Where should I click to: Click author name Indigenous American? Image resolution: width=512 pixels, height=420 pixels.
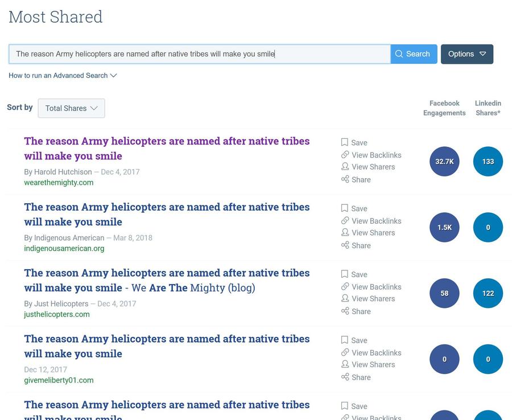point(69,238)
